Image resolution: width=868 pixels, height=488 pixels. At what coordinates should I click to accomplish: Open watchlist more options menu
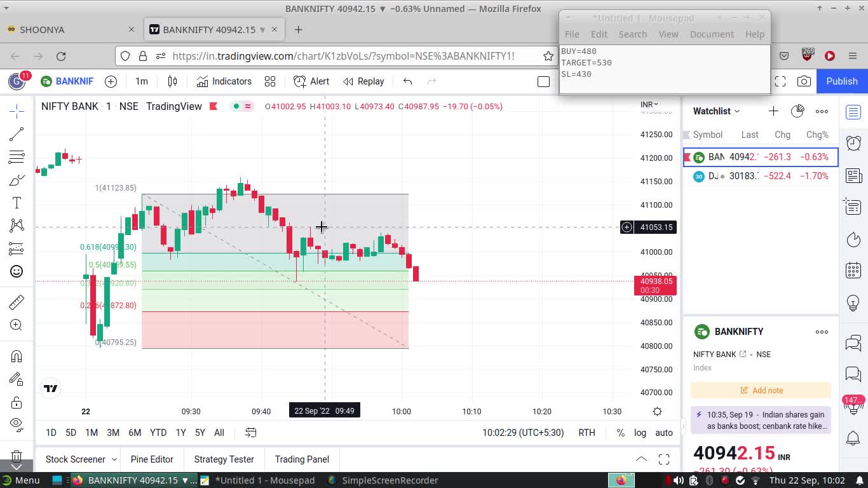[822, 111]
